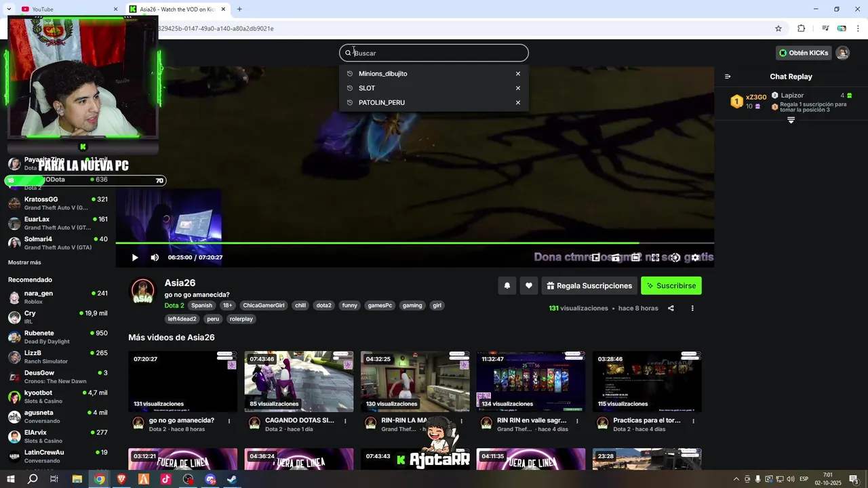Image resolution: width=868 pixels, height=488 pixels.
Task: Select the left4dead2 tag
Action: 182,319
